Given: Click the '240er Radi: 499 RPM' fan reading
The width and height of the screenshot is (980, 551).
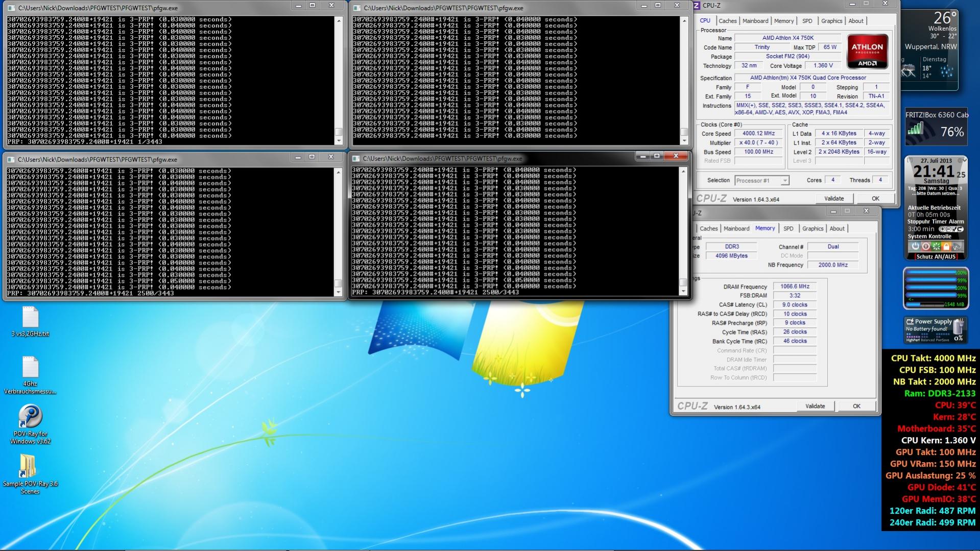Looking at the screenshot, I should click(933, 522).
